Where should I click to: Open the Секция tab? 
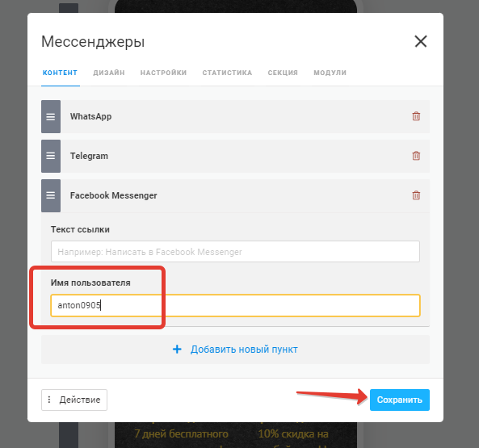coord(283,73)
